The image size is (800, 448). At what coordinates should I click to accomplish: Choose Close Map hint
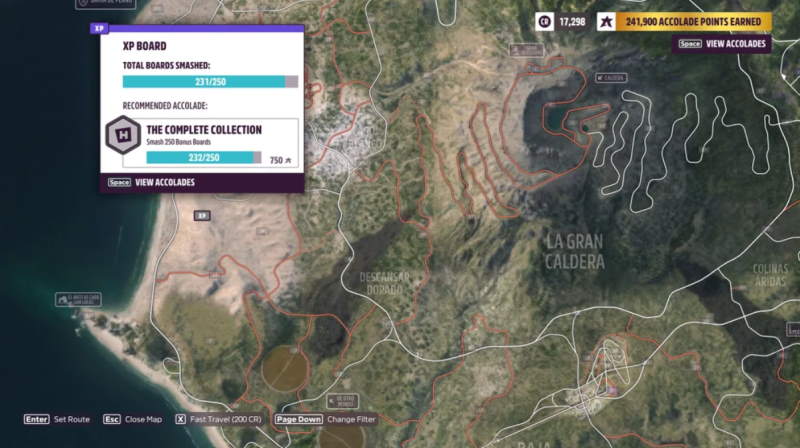click(133, 419)
